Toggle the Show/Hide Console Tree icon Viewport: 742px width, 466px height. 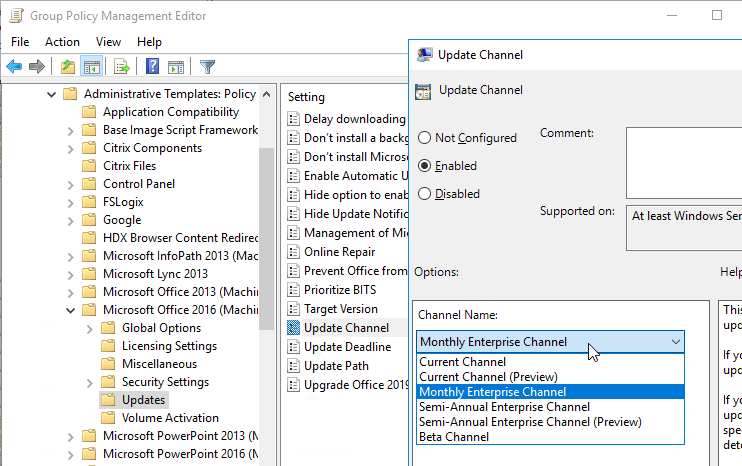[x=92, y=67]
